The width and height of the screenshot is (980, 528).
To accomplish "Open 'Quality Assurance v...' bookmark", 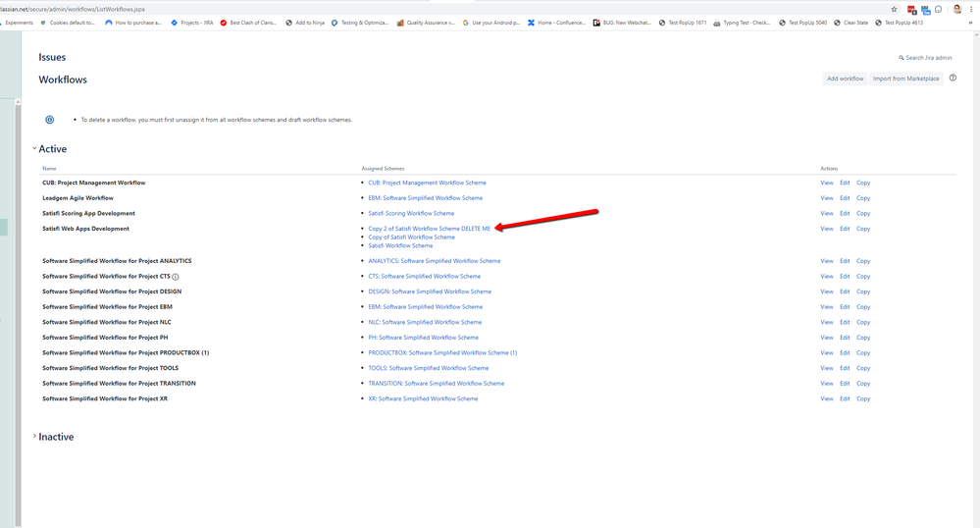I will pos(426,23).
